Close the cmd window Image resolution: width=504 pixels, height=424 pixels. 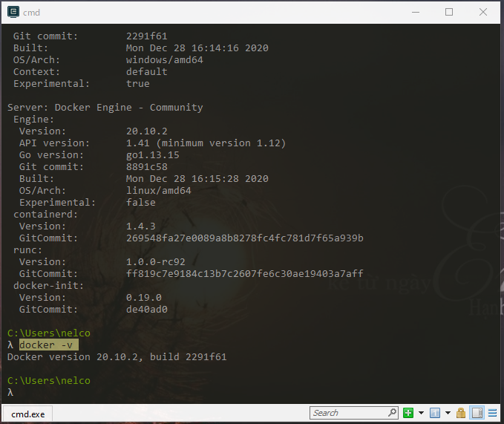(483, 12)
